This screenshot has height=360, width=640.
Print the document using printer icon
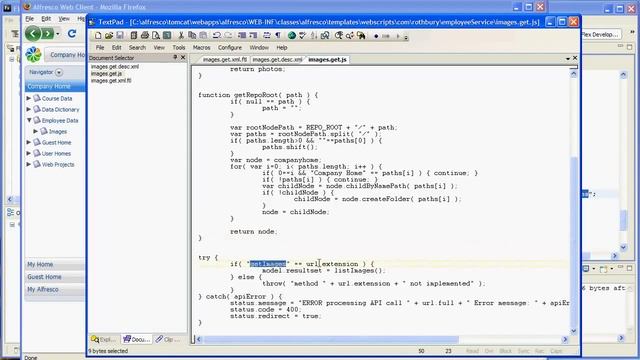click(144, 36)
